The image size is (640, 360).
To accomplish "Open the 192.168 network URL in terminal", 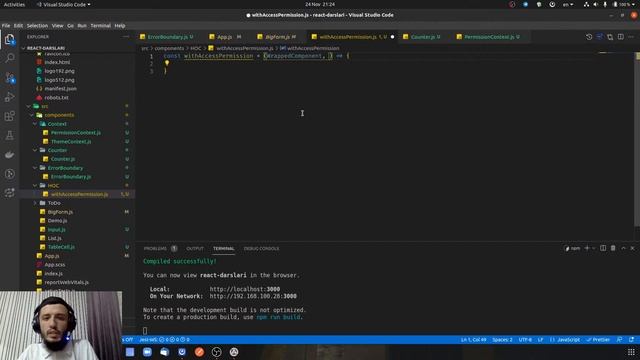I will pos(253,296).
